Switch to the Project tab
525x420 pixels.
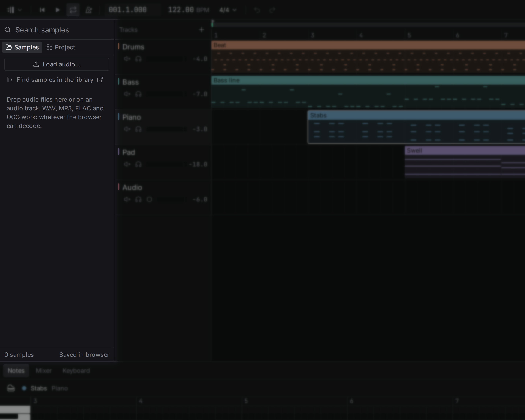point(61,47)
